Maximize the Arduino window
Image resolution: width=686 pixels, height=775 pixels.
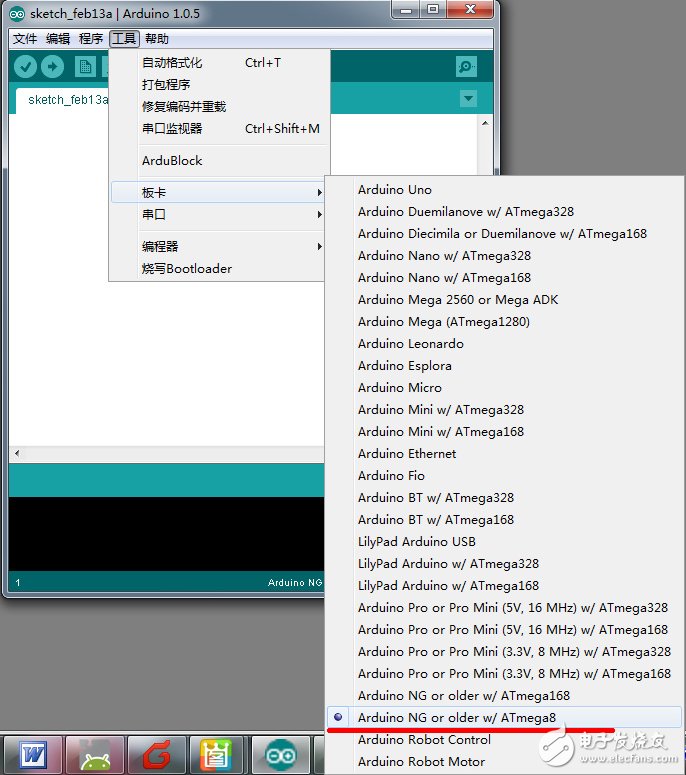pyautogui.click(x=433, y=10)
